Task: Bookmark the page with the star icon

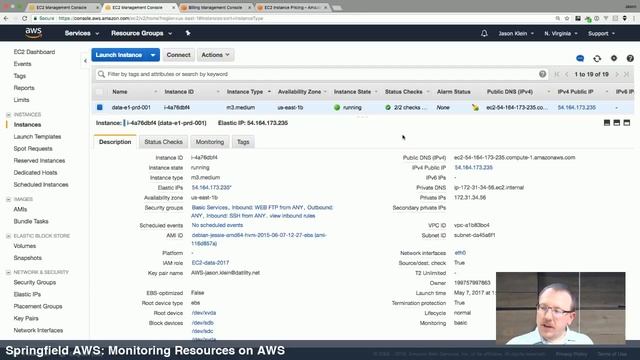Action: click(567, 18)
